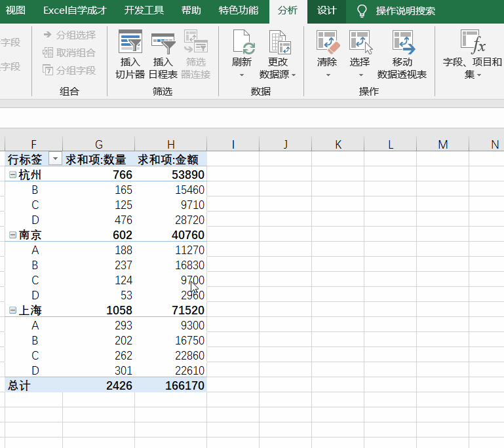Click cell with value 22610
The image size is (504, 448).
pyautogui.click(x=170, y=371)
